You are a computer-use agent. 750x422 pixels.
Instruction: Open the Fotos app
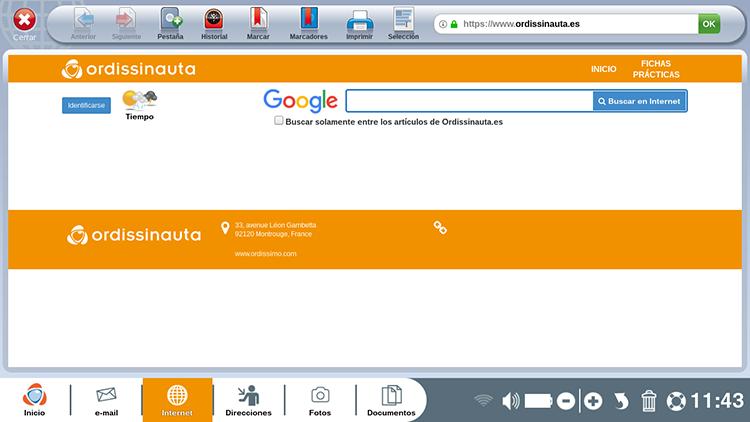coord(320,400)
